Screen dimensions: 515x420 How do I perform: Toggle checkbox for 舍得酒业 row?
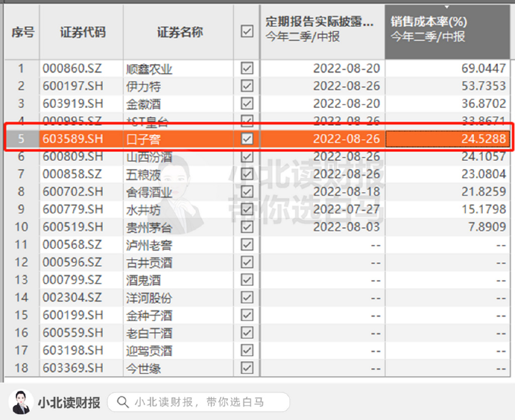247,191
